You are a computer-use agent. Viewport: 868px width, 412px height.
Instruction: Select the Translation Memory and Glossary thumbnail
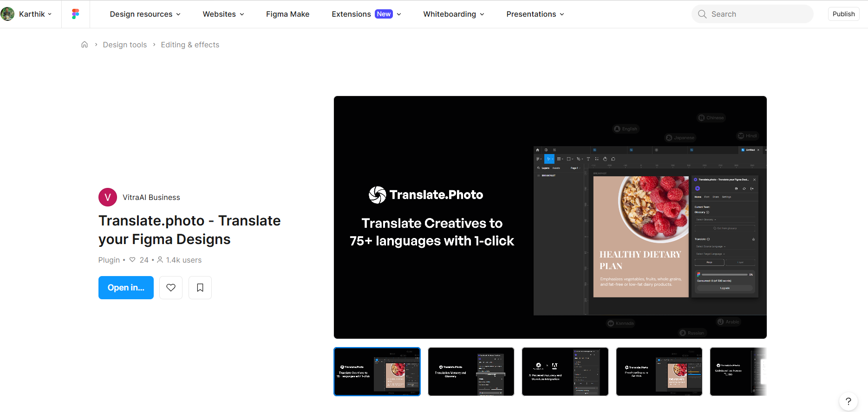pos(471,372)
